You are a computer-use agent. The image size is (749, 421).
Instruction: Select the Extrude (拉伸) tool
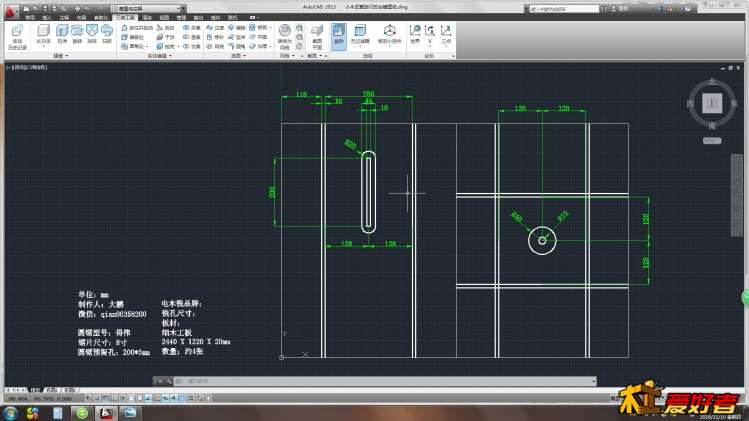62,34
